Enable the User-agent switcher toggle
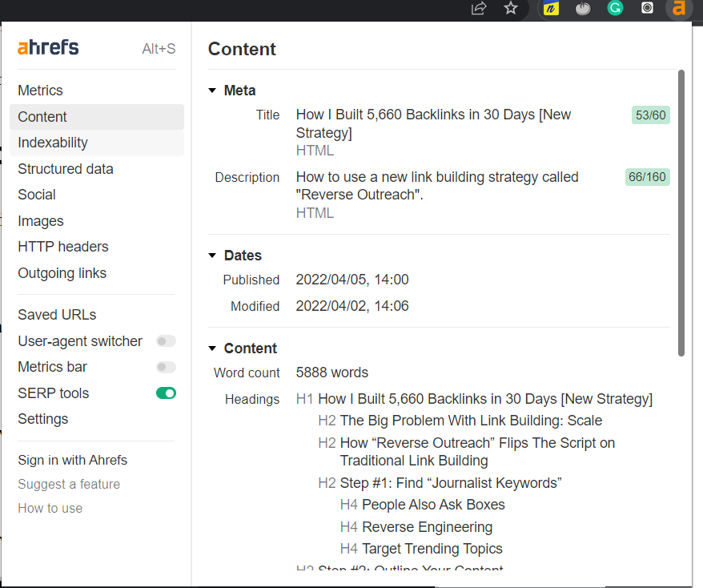This screenshot has height=588, width=703. (x=166, y=341)
